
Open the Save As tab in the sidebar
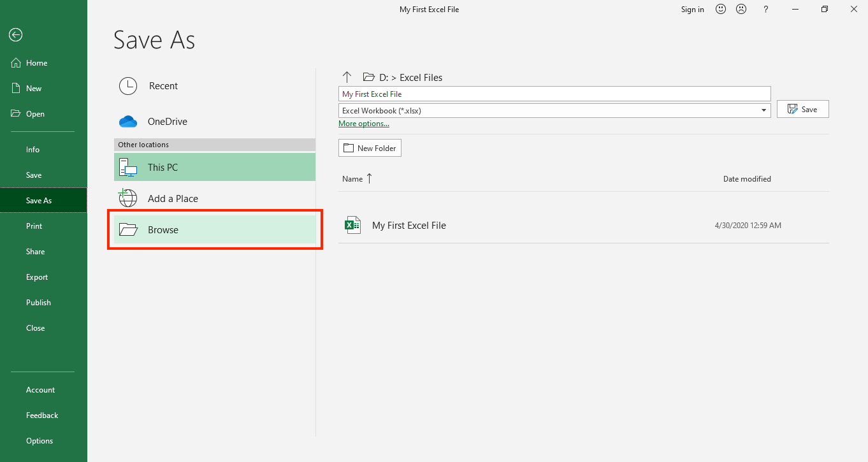coord(43,201)
